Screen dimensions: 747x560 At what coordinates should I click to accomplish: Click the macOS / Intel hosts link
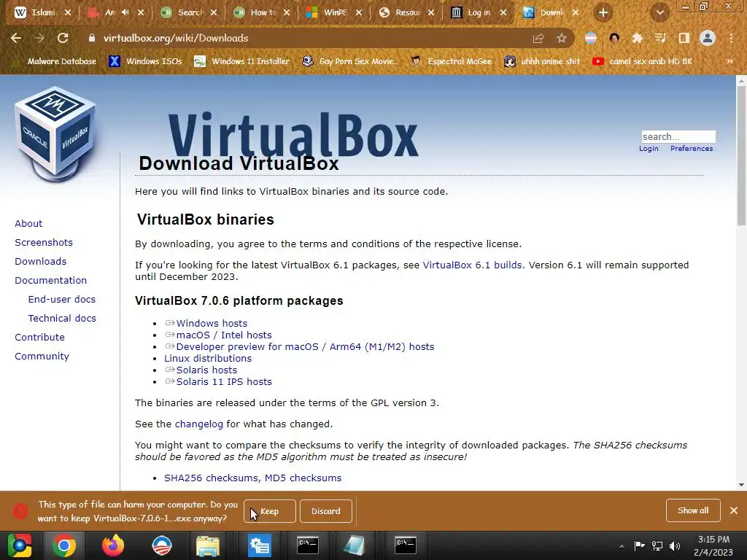coord(224,335)
